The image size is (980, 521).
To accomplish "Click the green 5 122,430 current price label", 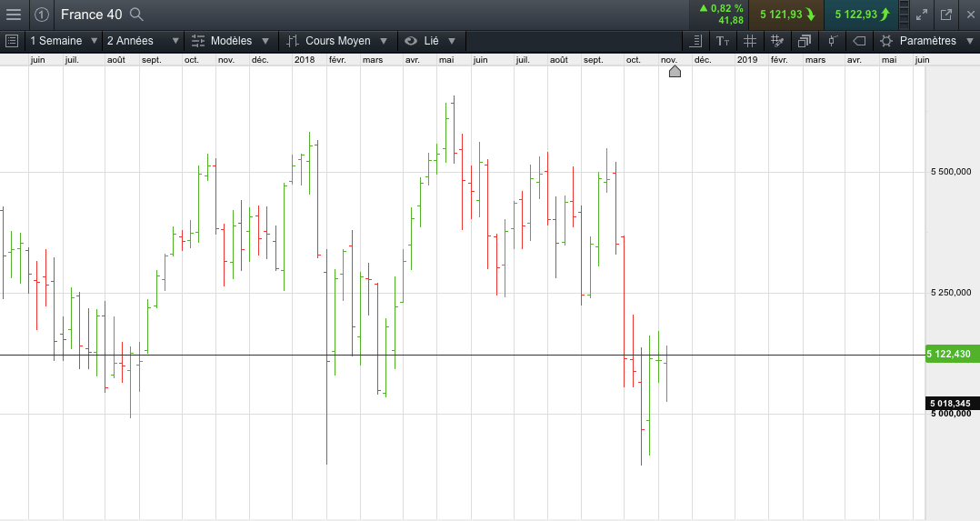I will point(953,354).
